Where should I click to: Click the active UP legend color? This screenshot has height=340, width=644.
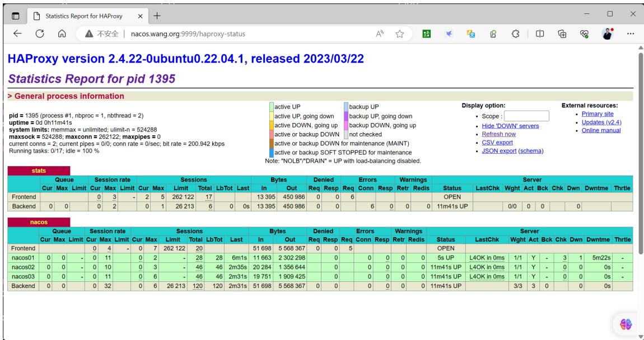[x=272, y=107]
